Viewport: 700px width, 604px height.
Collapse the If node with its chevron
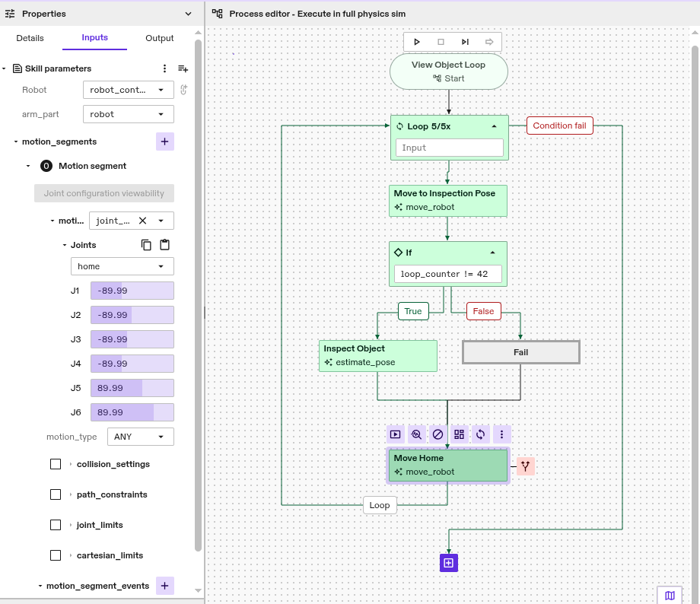pyautogui.click(x=492, y=253)
